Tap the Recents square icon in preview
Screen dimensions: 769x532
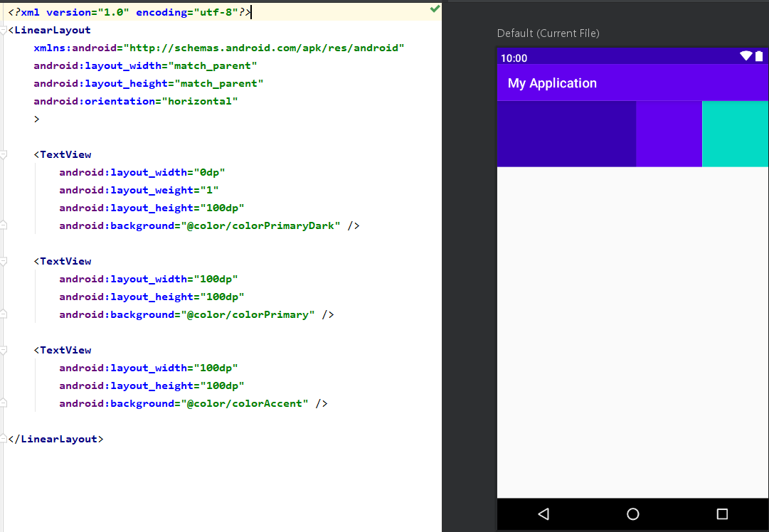722,514
